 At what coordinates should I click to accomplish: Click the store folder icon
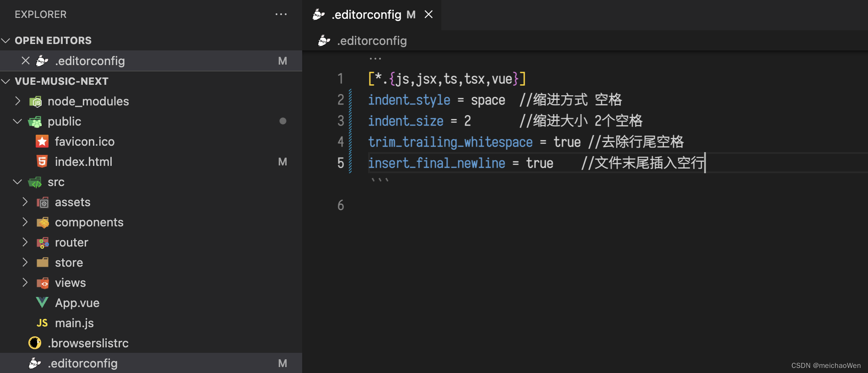point(43,263)
